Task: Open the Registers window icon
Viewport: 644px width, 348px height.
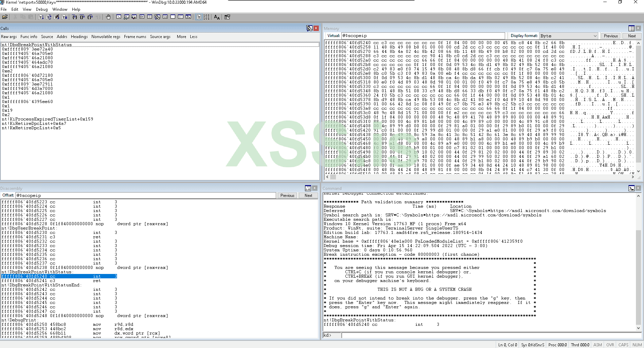Action: [x=142, y=17]
